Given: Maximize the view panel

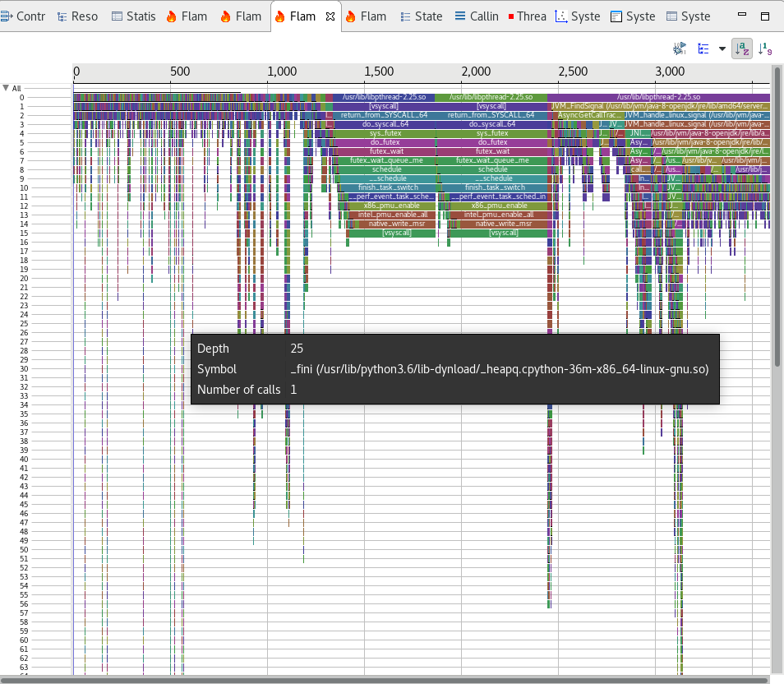Looking at the screenshot, I should [x=765, y=16].
